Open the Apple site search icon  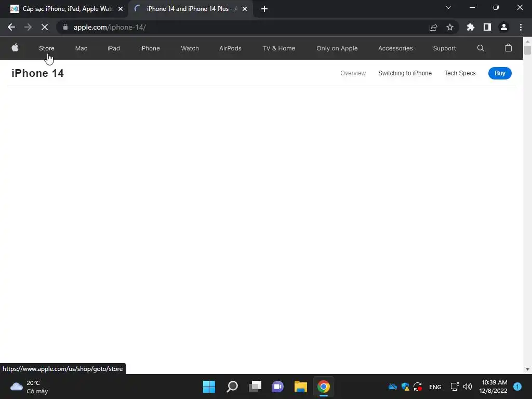(x=481, y=48)
